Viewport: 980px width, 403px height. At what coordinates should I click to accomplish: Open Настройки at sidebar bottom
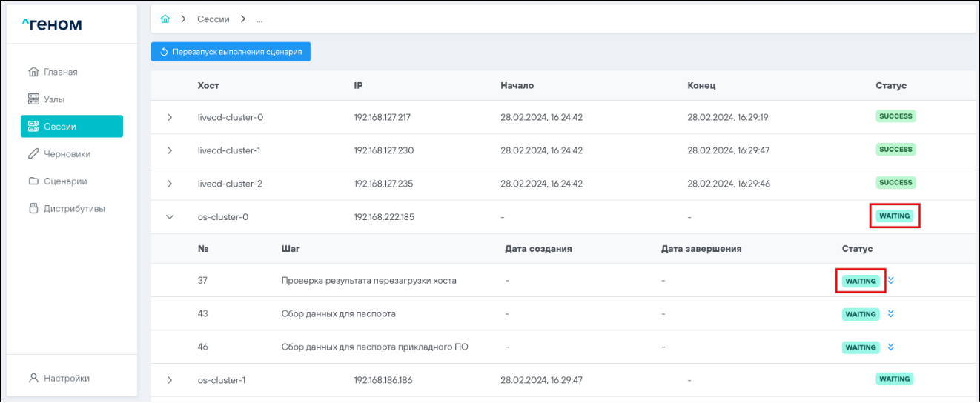click(x=66, y=379)
